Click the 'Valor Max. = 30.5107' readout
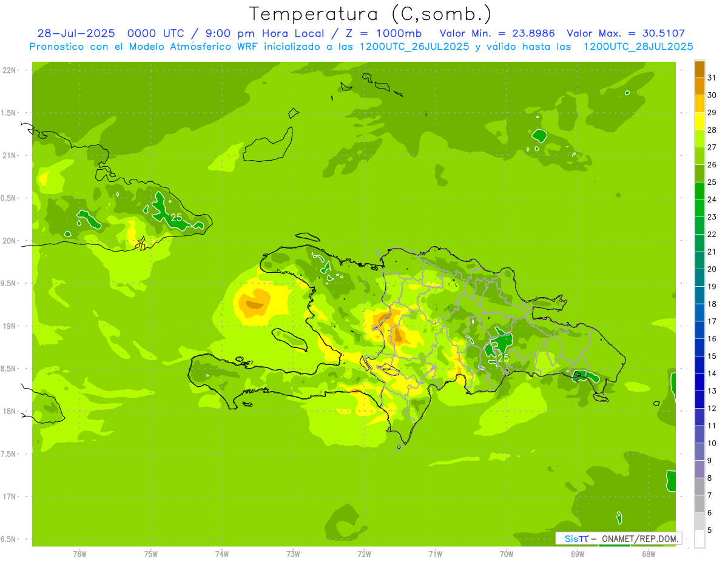 (625, 33)
